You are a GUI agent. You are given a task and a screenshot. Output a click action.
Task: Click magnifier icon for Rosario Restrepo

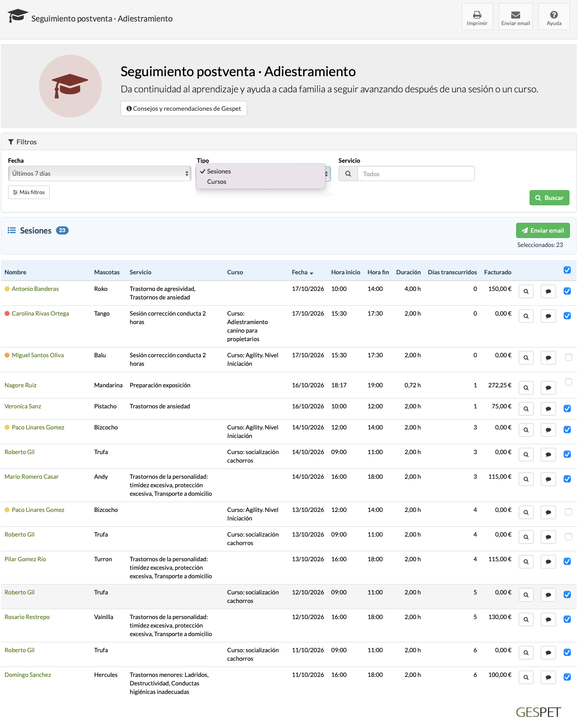[526, 620]
